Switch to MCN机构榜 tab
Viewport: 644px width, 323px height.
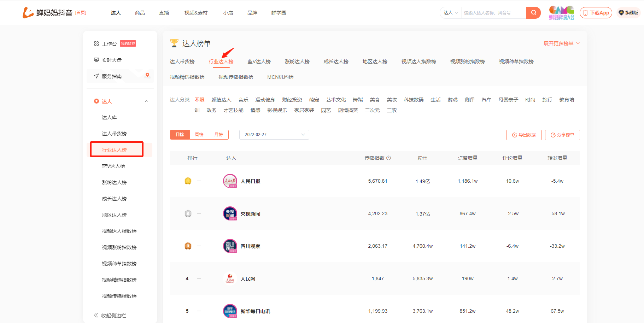pos(280,77)
